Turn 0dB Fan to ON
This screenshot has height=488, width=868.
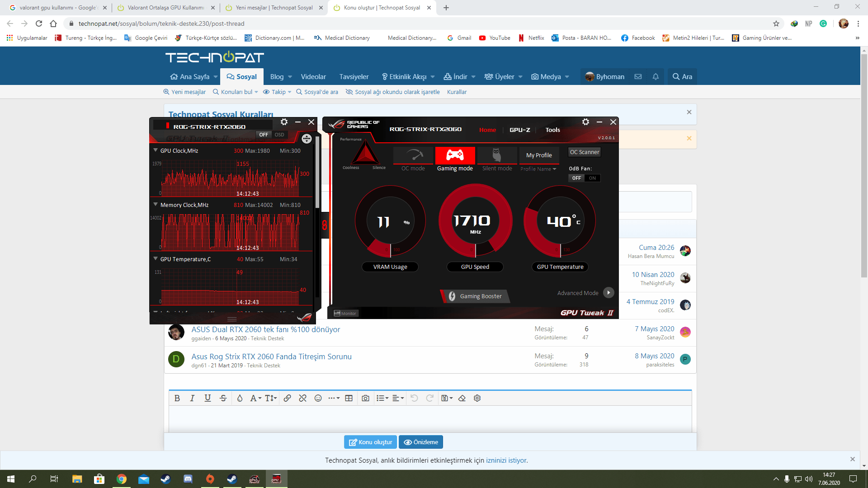(592, 178)
